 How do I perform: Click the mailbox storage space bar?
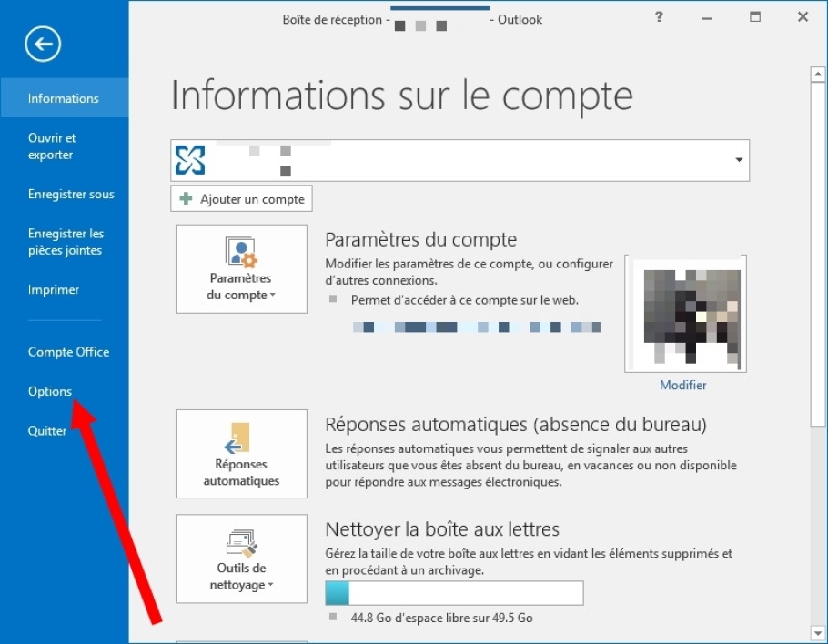[454, 593]
